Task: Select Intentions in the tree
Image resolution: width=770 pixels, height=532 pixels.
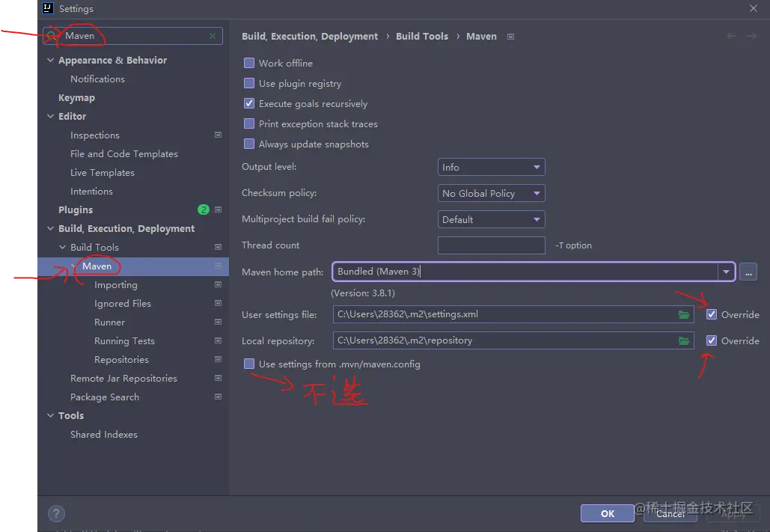Action: click(x=91, y=191)
